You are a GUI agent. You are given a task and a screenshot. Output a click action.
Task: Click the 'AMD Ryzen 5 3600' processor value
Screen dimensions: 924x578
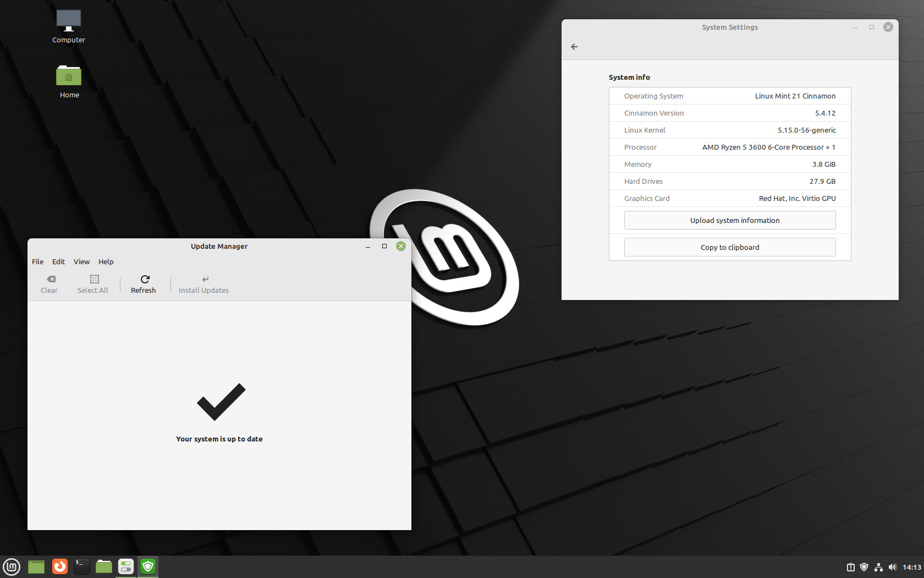(769, 147)
